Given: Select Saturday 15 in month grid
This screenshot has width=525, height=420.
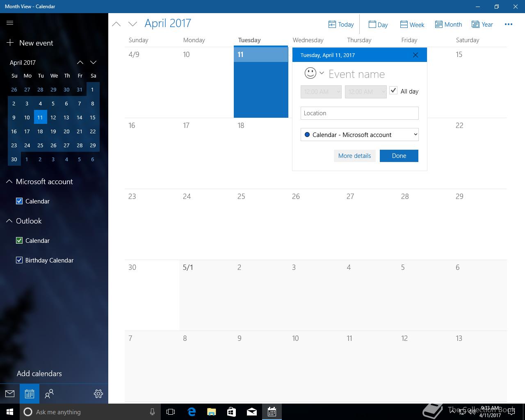Looking at the screenshot, I should (479, 82).
